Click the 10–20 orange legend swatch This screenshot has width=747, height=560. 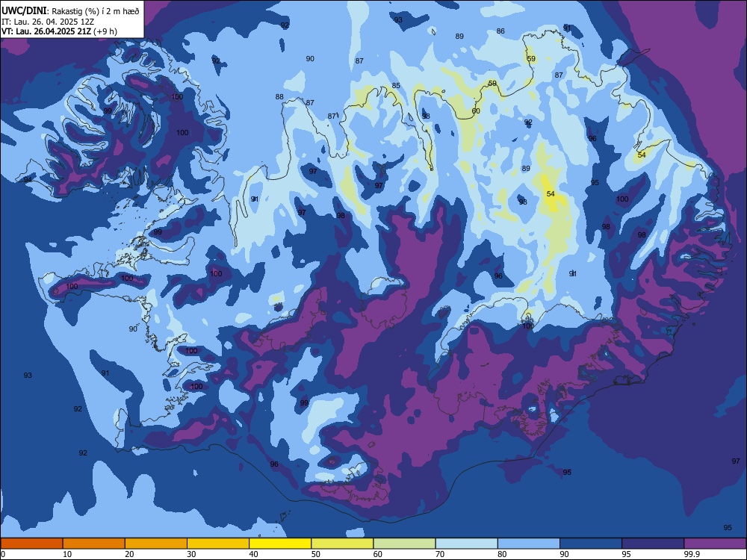point(94,544)
